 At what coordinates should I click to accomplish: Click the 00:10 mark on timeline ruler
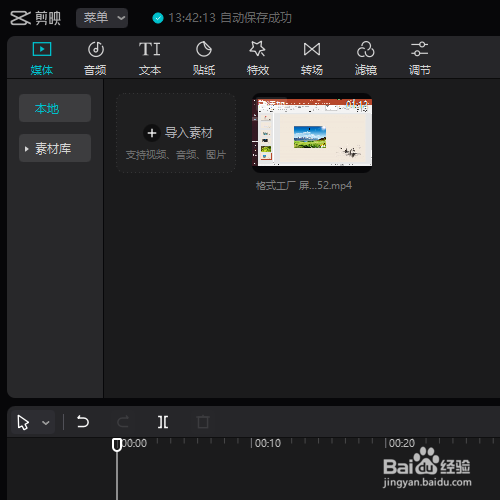tap(268, 443)
